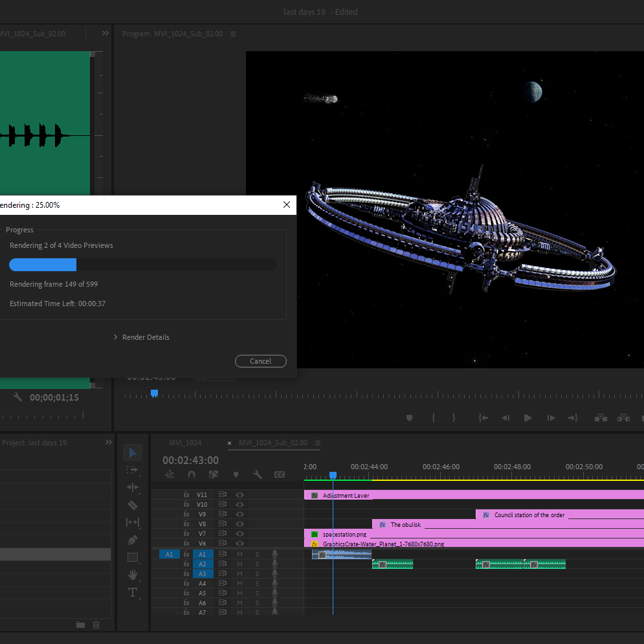Solo audio track A1
Image resolution: width=644 pixels, height=644 pixels.
point(257,554)
